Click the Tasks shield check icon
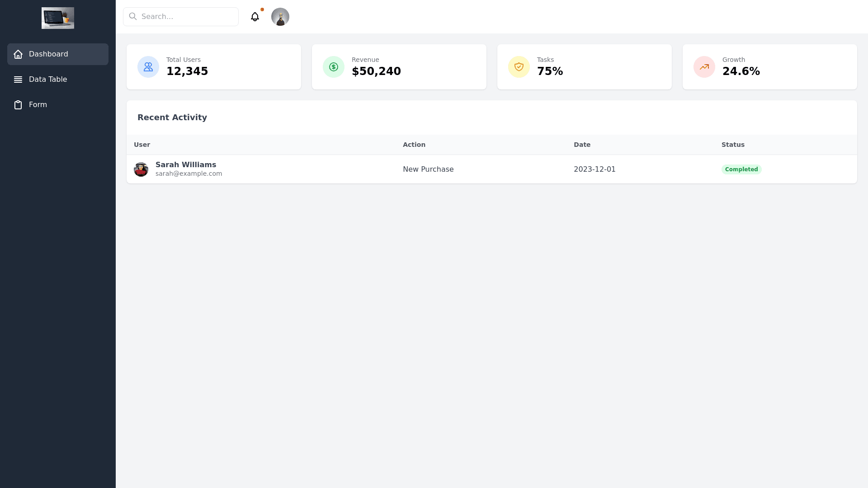 519,67
